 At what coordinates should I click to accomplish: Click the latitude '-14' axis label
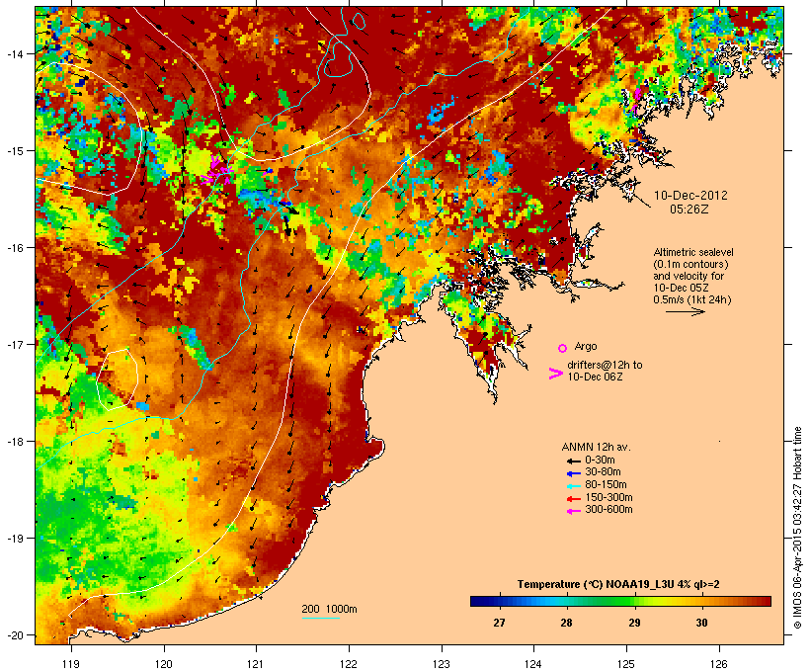(15, 53)
